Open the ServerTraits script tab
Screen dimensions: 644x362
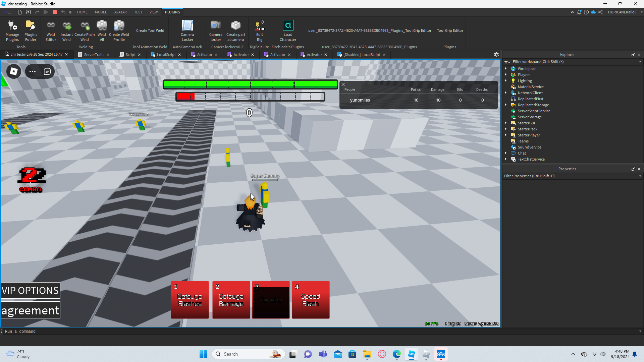click(x=94, y=55)
